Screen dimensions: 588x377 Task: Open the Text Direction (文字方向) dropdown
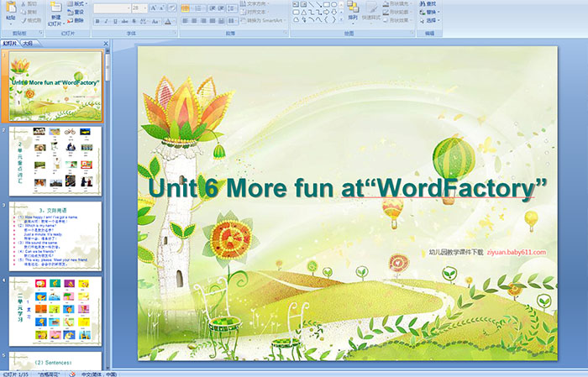(x=255, y=3)
